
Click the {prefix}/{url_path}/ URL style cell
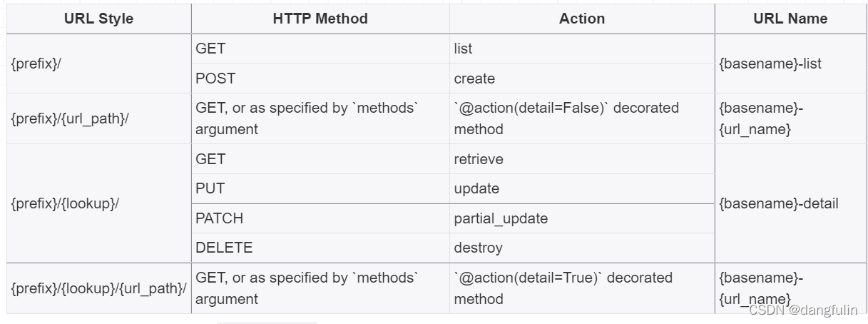click(70, 118)
